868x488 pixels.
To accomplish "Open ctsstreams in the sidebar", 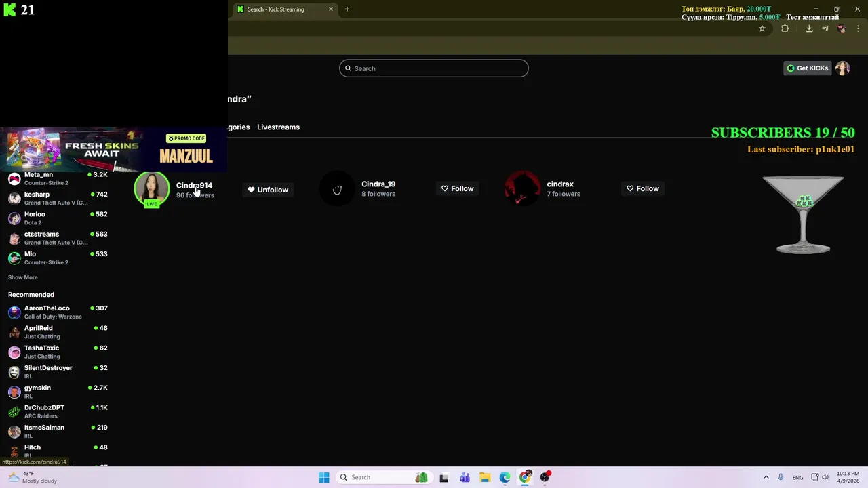I will (x=58, y=238).
